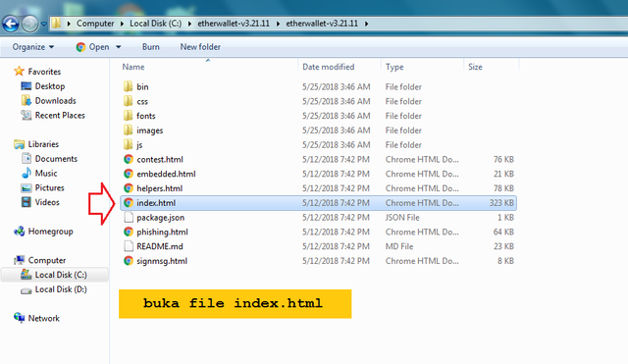Select the js folder icon

[x=129, y=144]
